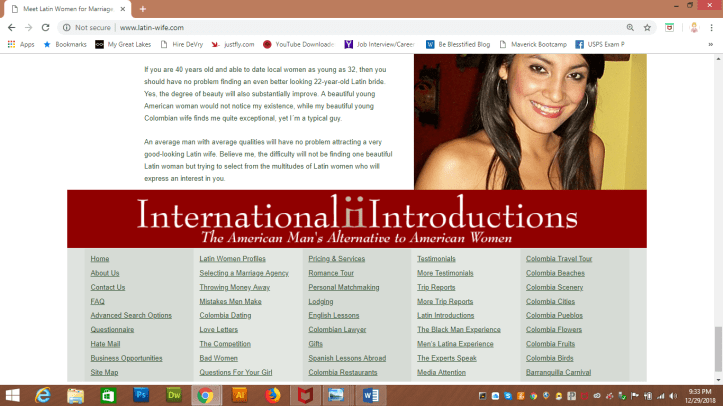The image size is (723, 406).
Task: Open the red extension icon in toolbar
Action: tap(670, 28)
